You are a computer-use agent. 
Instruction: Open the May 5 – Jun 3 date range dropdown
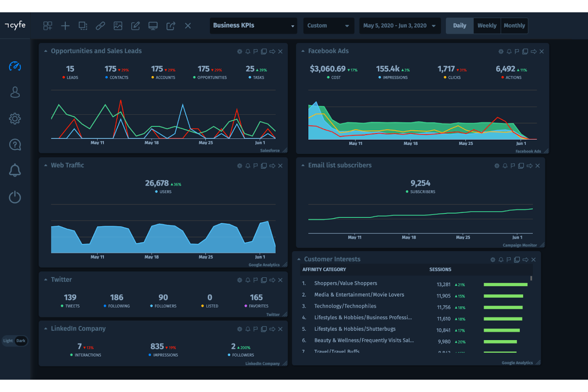(x=400, y=26)
